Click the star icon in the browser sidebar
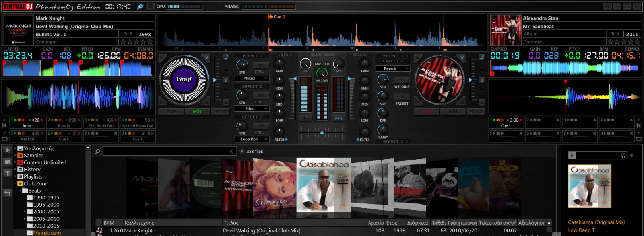This screenshot has height=236, width=644. tap(7, 150)
